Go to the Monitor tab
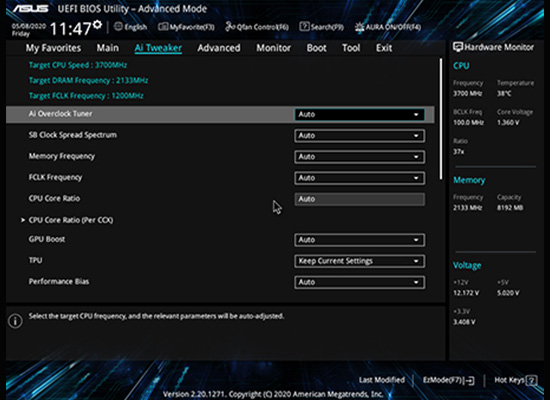The image size is (550, 400). (274, 48)
